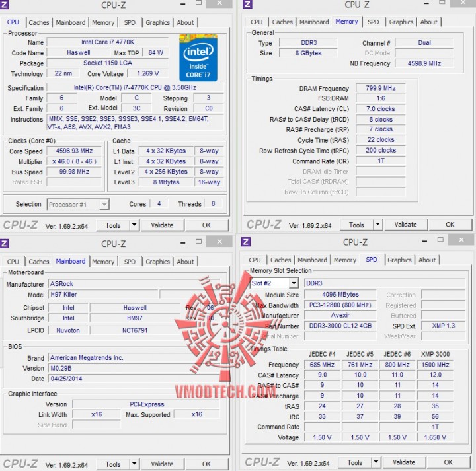This screenshot has height=471, width=476.
Task: Switch to CPU tab in Memory window
Action: pos(257,22)
